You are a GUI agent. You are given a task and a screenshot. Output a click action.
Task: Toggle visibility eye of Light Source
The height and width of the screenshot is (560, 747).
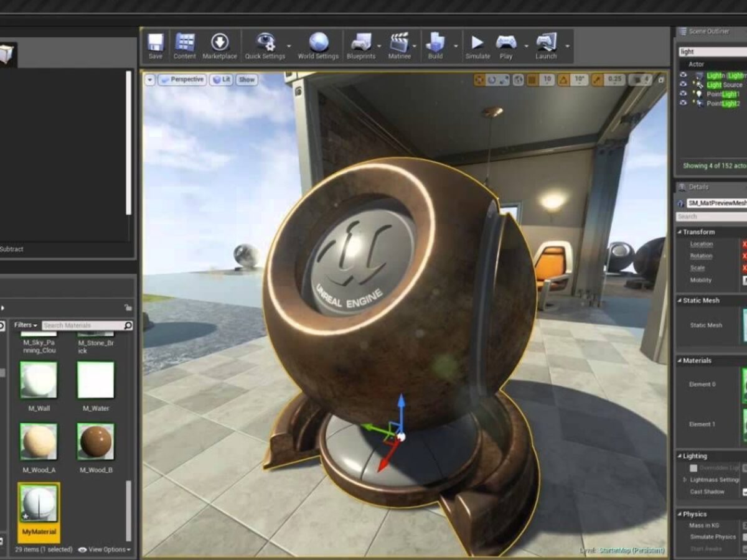(684, 85)
